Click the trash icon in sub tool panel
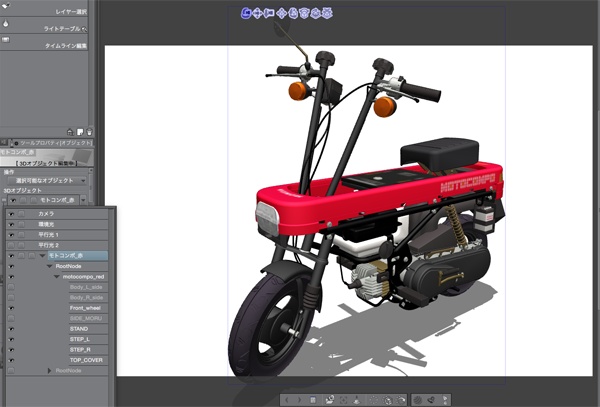The height and width of the screenshot is (407, 600). pyautogui.click(x=90, y=132)
